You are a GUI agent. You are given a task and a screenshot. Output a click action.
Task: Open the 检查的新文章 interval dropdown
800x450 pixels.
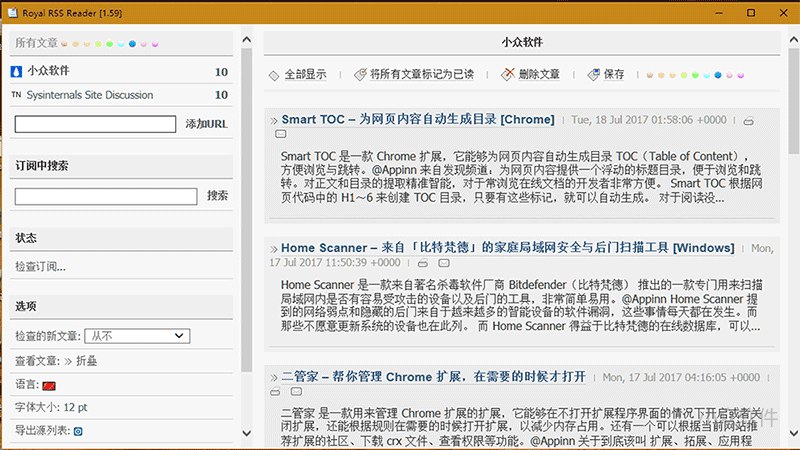click(x=136, y=337)
